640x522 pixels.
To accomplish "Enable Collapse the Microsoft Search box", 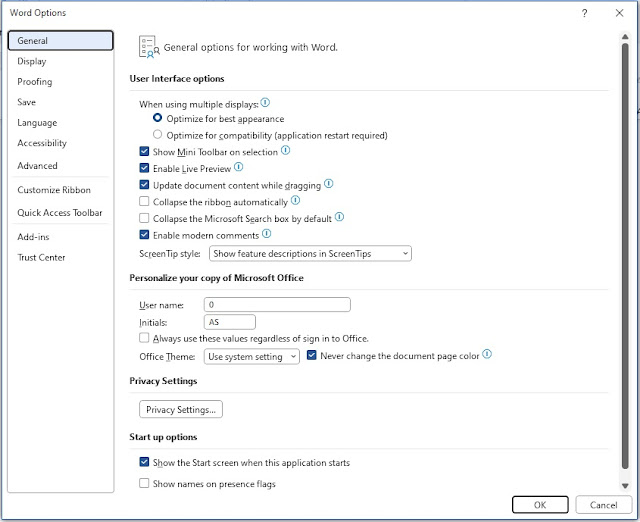I will [144, 218].
